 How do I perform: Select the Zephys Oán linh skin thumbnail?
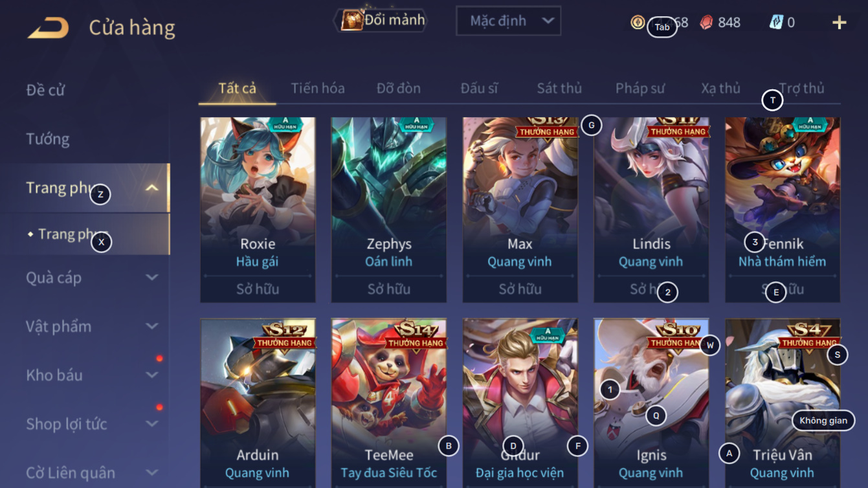click(389, 210)
